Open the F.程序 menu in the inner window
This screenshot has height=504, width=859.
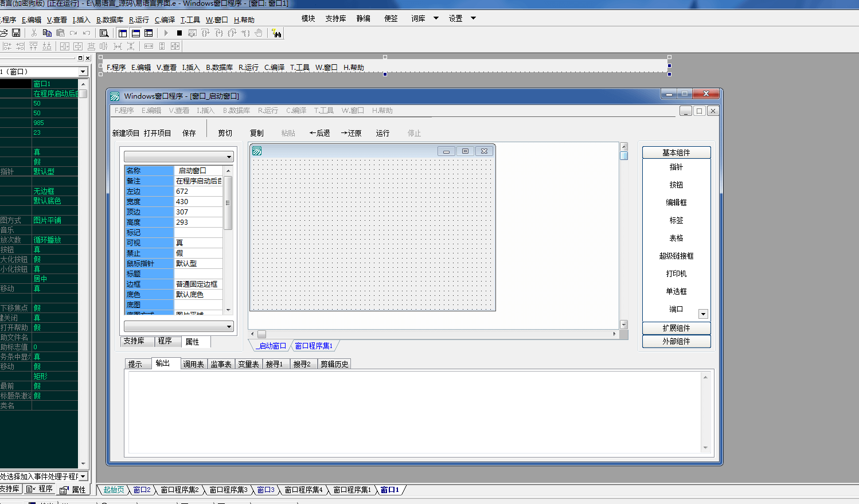(124, 111)
